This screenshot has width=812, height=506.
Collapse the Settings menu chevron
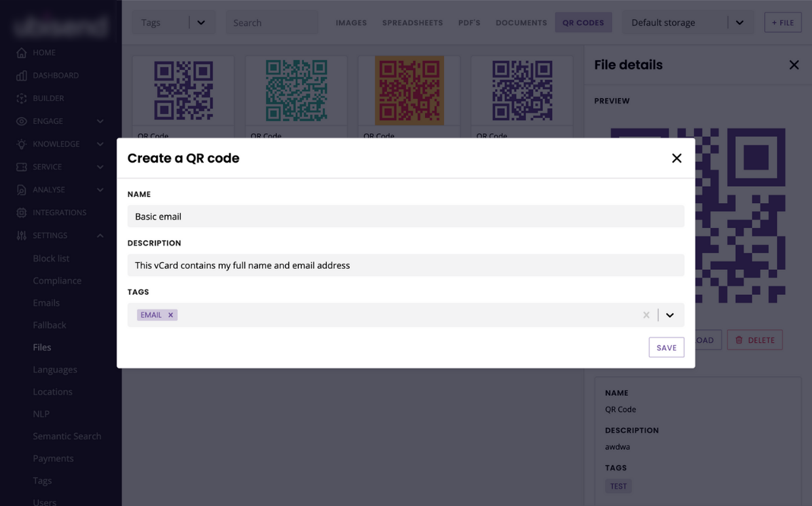pos(100,235)
